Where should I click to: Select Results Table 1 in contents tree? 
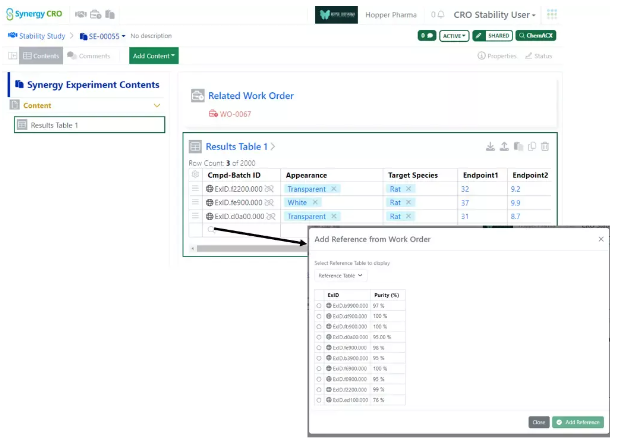coord(89,125)
